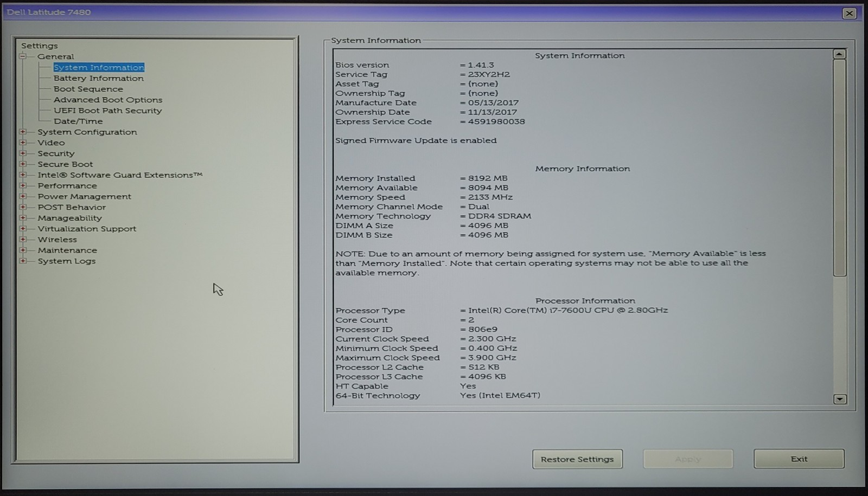Expand the Virtualization Support node

pos(23,228)
